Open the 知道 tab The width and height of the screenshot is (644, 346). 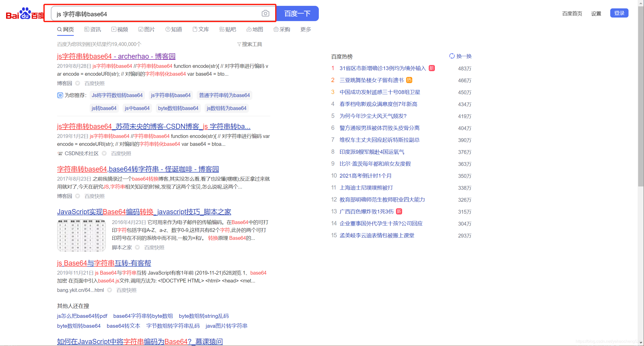(174, 29)
